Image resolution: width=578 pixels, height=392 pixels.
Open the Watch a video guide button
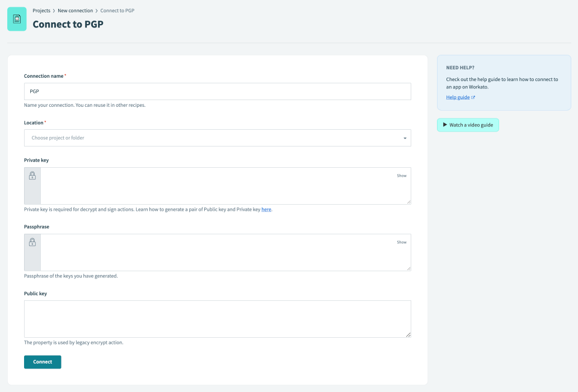click(x=468, y=125)
